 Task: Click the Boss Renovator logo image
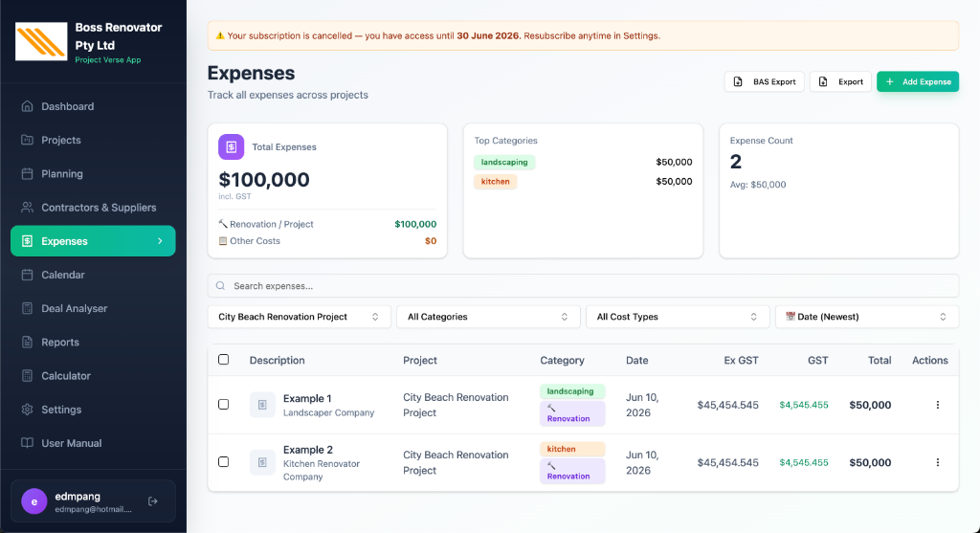click(x=41, y=41)
